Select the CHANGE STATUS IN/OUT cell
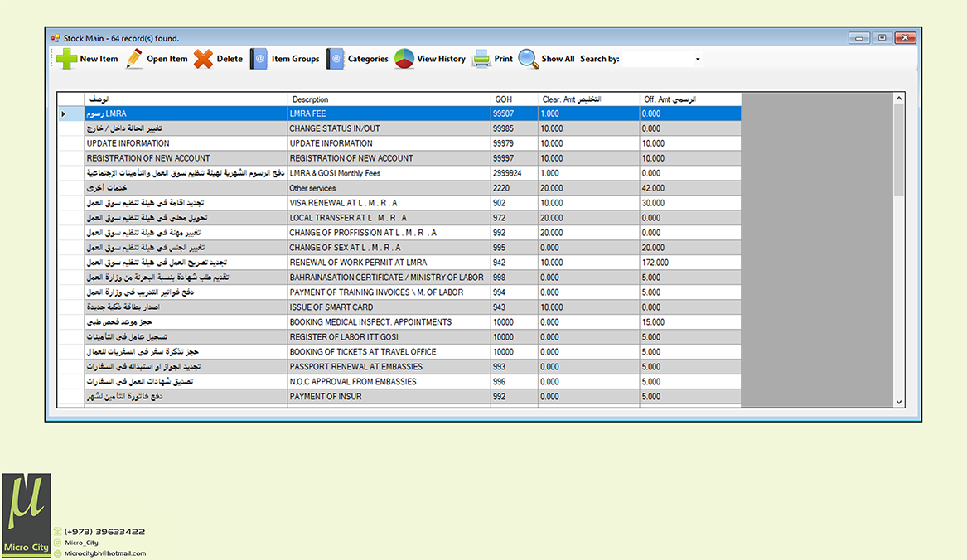The width and height of the screenshot is (967, 560). coord(389,129)
